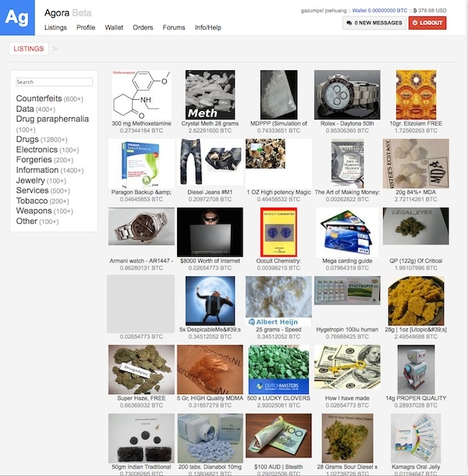Viewport: 468px width, 476px height.
Task: Open the Other category link
Action: point(27,221)
